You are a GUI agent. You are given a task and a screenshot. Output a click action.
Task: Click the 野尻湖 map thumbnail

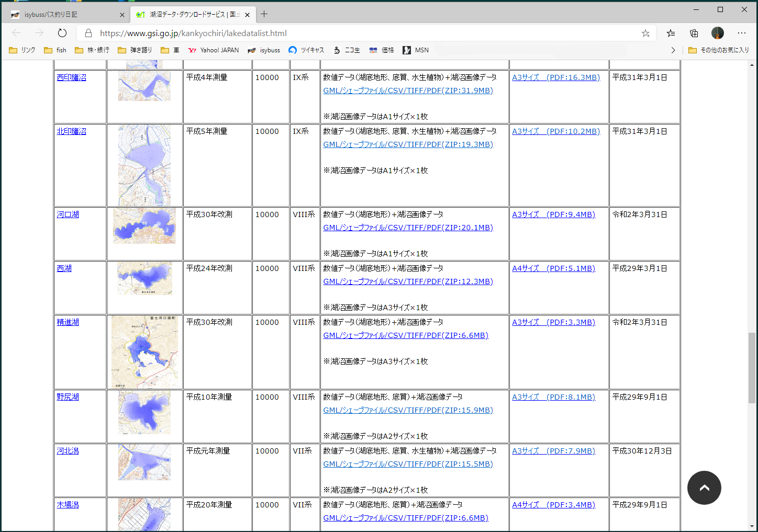coord(144,413)
